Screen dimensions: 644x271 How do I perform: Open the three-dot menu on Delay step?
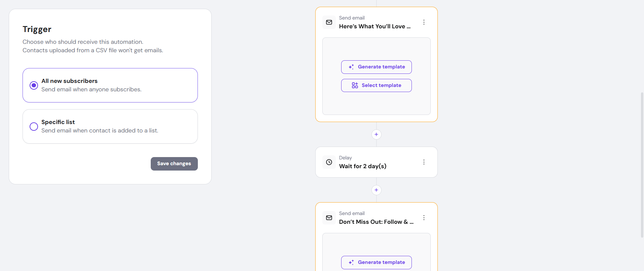(424, 162)
